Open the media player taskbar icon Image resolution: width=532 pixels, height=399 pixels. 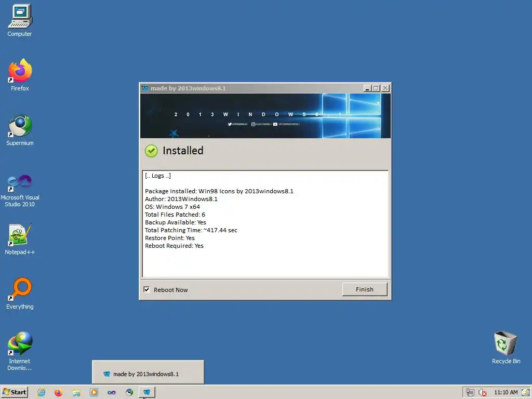94,393
